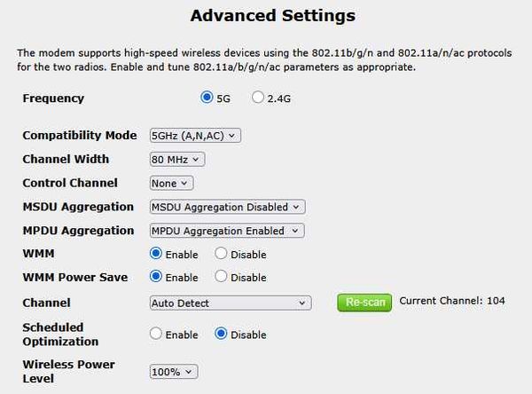Enable WMM radio button
Viewport: 532px width, 394px height.
[156, 254]
